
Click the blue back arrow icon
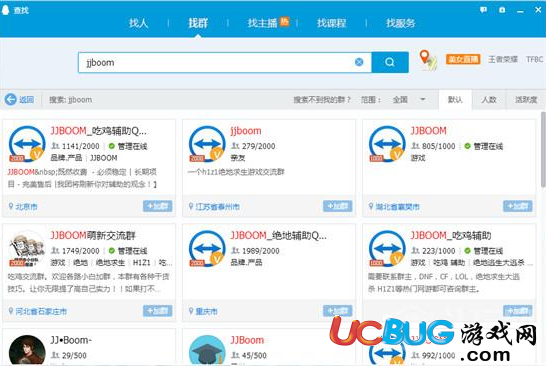click(x=11, y=100)
